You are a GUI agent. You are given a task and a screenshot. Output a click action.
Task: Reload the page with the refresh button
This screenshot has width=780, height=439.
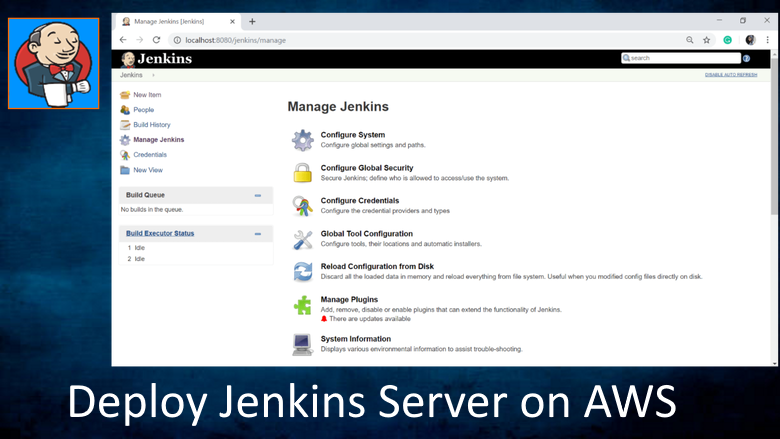click(156, 40)
